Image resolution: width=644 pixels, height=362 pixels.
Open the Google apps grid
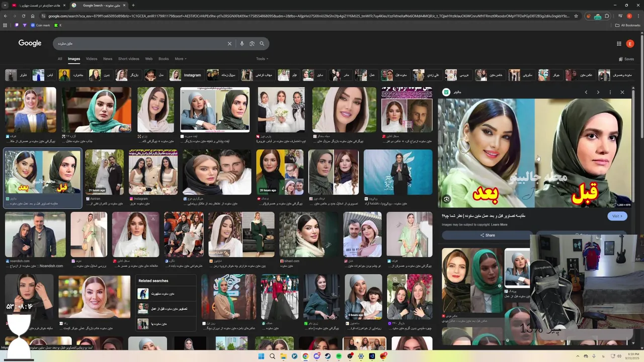pos(619,44)
